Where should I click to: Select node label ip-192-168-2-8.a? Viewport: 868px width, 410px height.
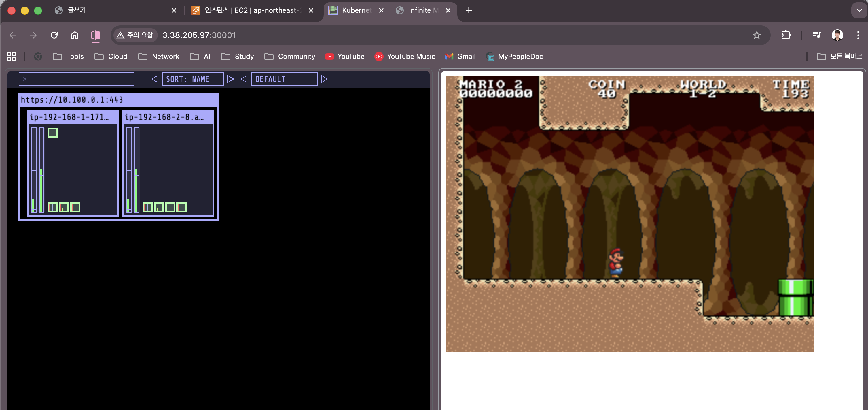(x=164, y=117)
